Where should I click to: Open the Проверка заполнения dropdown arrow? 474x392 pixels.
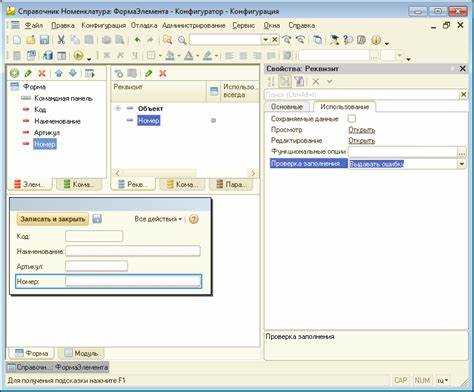[462, 164]
